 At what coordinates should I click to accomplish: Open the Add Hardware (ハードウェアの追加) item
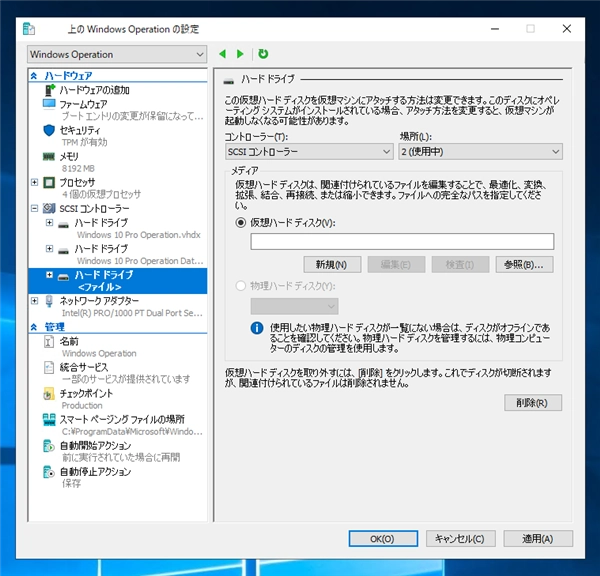tap(95, 90)
